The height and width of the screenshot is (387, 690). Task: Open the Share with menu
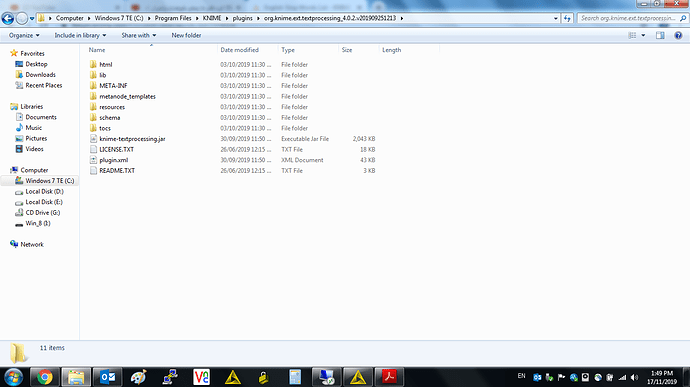pos(139,35)
